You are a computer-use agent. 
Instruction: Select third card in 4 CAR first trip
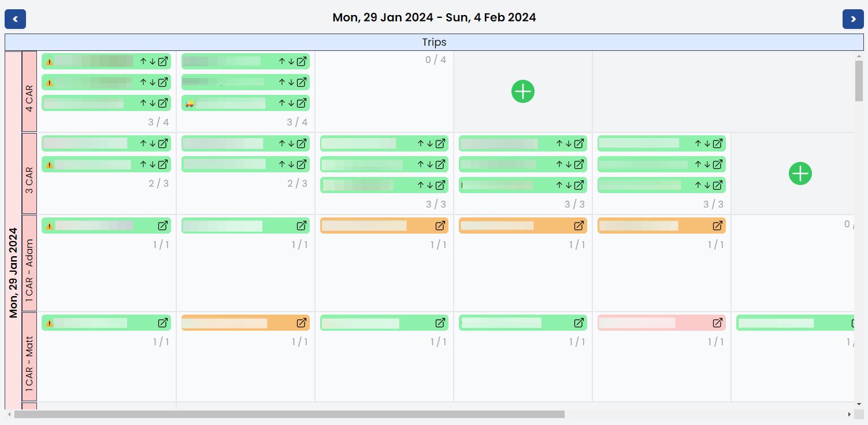(106, 103)
